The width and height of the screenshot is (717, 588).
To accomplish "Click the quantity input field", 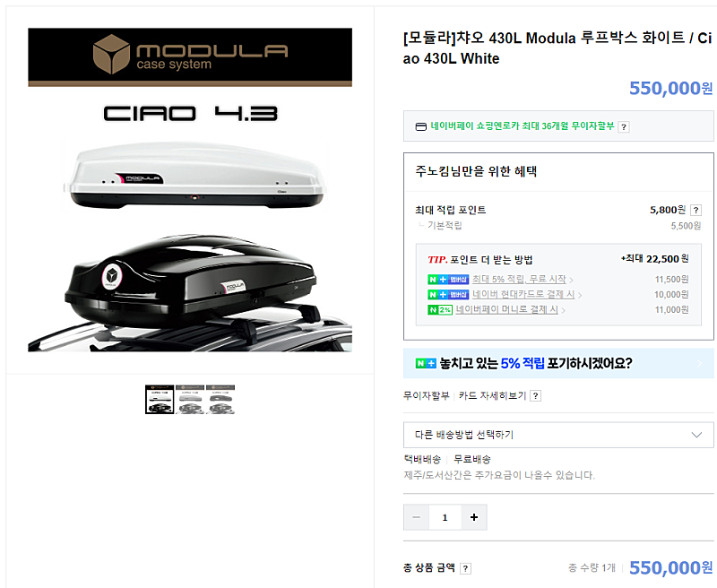I will tap(445, 517).
